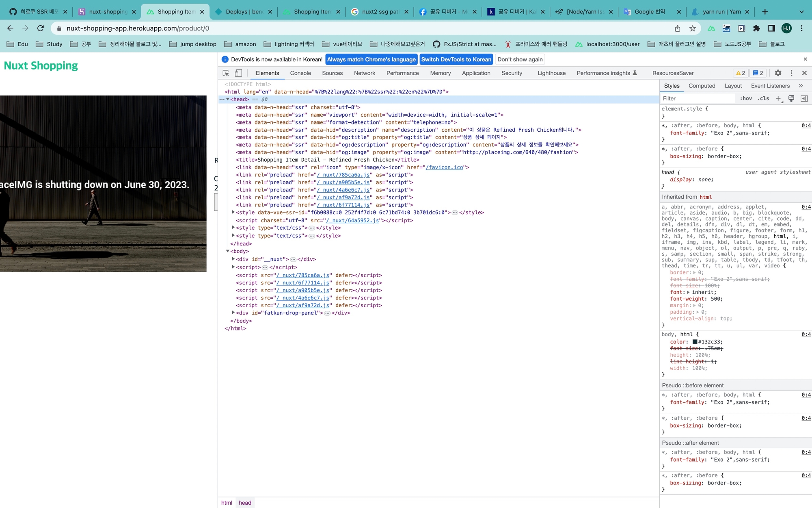Toggle rendering emulations paintbrush icon
812x508 pixels.
click(x=791, y=98)
